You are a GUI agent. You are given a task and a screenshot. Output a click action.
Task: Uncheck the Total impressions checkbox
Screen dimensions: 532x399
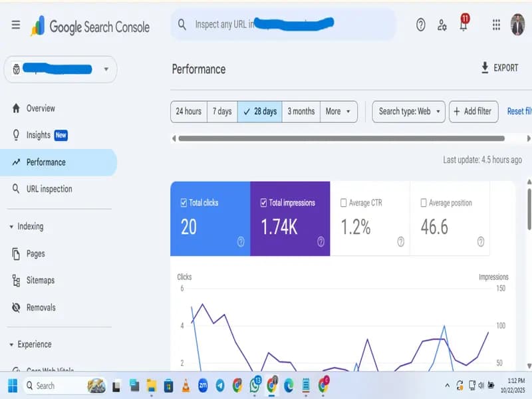pyautogui.click(x=263, y=203)
